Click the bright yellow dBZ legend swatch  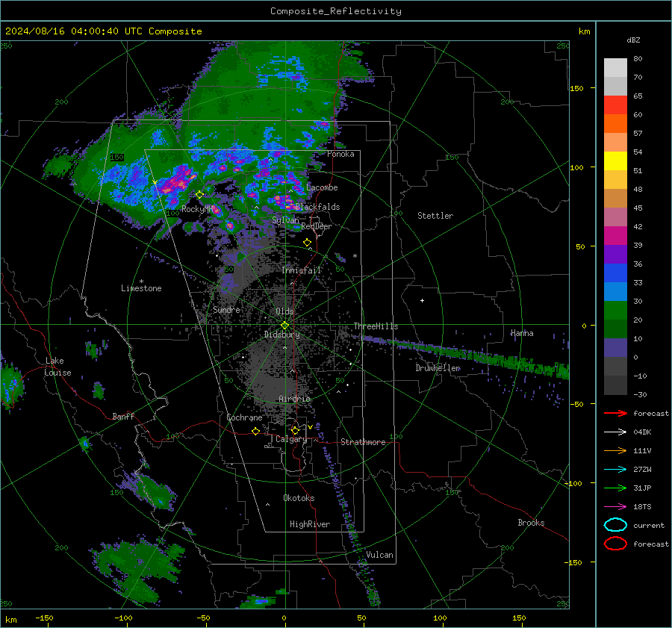(615, 161)
